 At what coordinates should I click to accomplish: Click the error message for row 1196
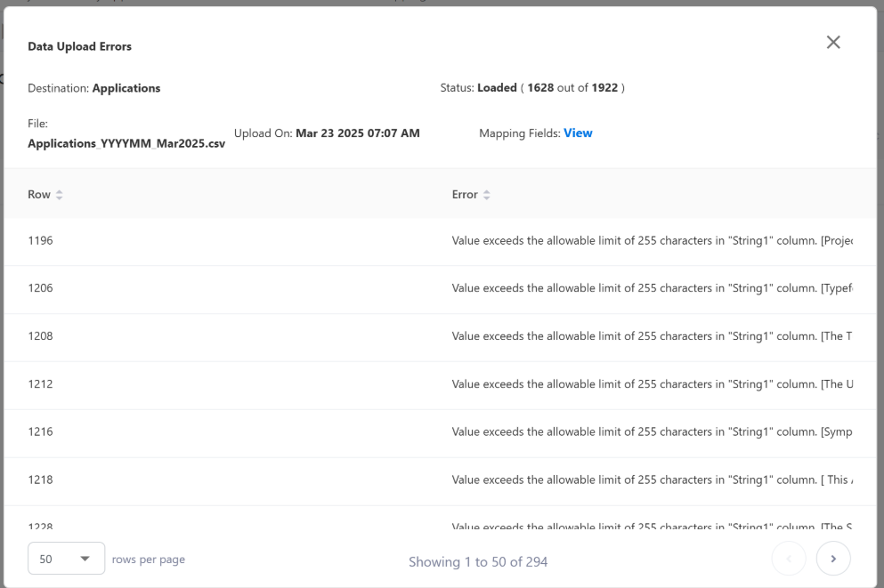(652, 241)
